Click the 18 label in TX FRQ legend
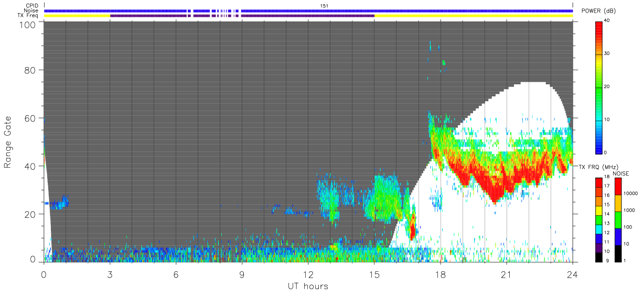 point(607,177)
